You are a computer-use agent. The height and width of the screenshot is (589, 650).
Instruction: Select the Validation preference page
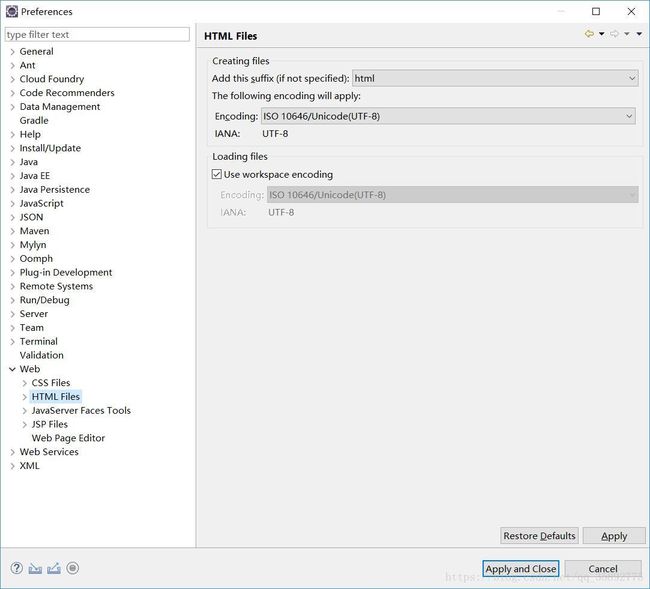pyautogui.click(x=41, y=355)
